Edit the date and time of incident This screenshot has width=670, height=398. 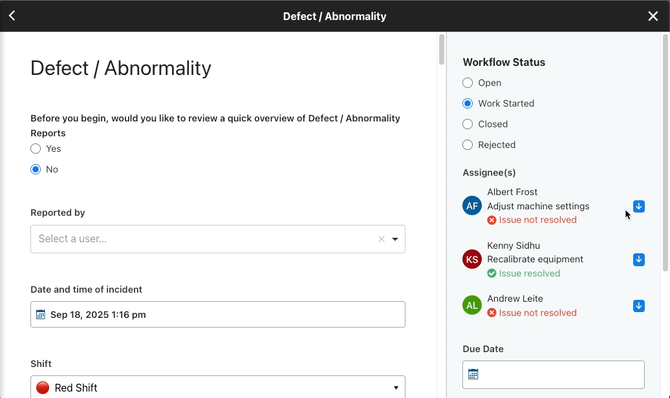(218, 315)
